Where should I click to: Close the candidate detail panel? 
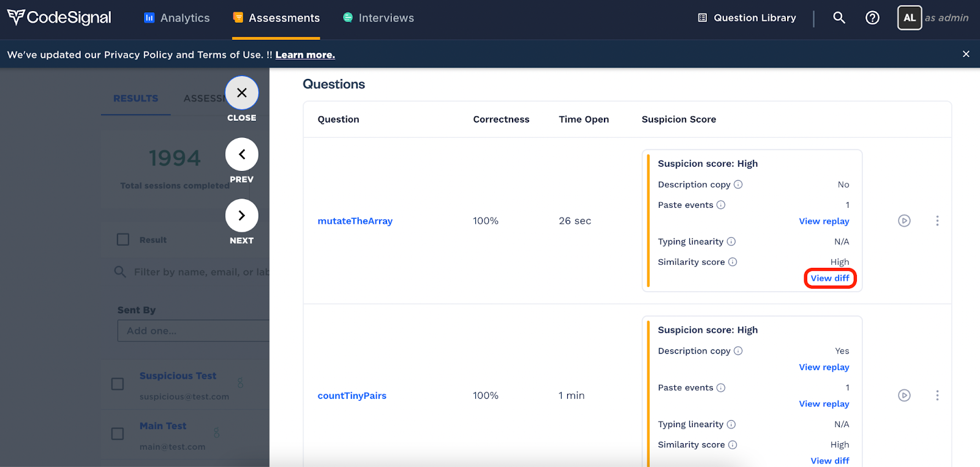tap(242, 93)
